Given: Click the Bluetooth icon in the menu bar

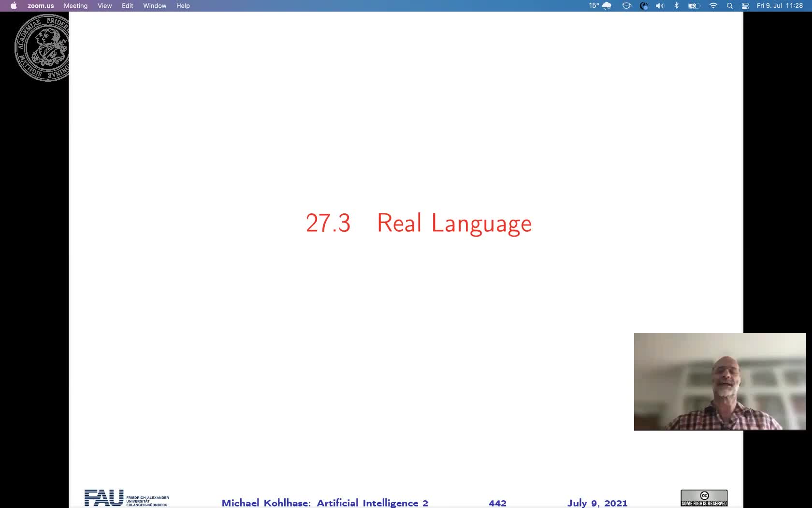Looking at the screenshot, I should (x=676, y=6).
